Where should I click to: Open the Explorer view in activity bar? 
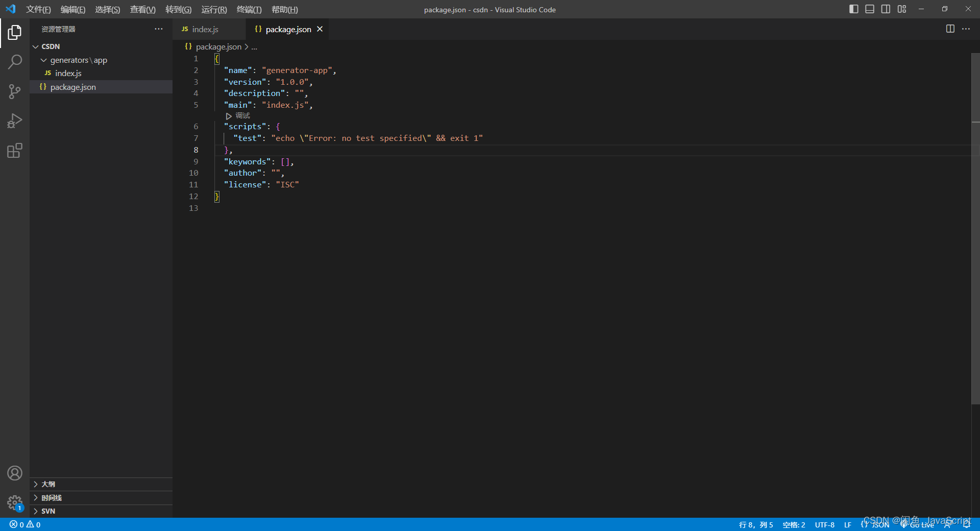click(x=15, y=33)
